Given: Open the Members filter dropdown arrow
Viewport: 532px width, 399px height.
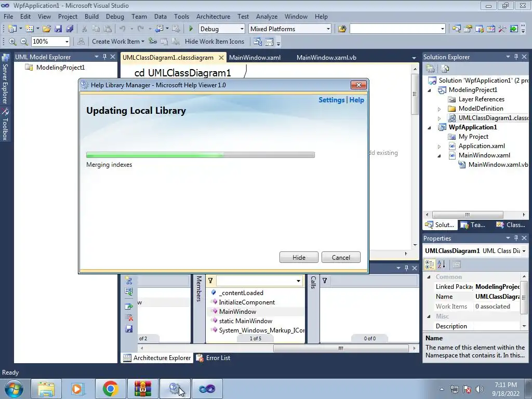Looking at the screenshot, I should (298, 281).
